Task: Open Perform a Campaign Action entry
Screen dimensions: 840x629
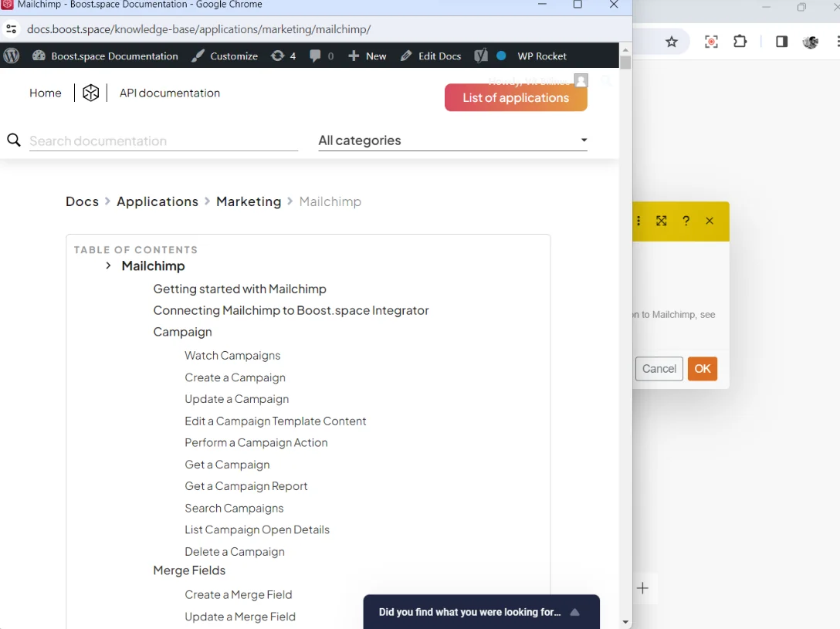Action: (256, 443)
